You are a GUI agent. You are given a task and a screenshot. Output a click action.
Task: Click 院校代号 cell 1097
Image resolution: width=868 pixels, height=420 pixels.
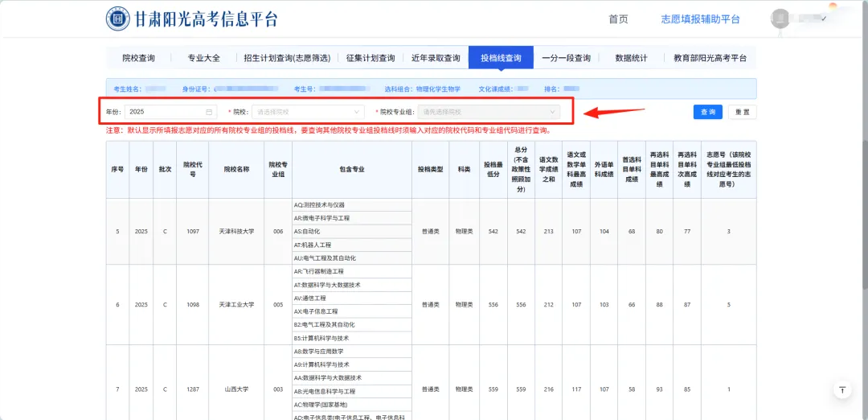(x=193, y=231)
